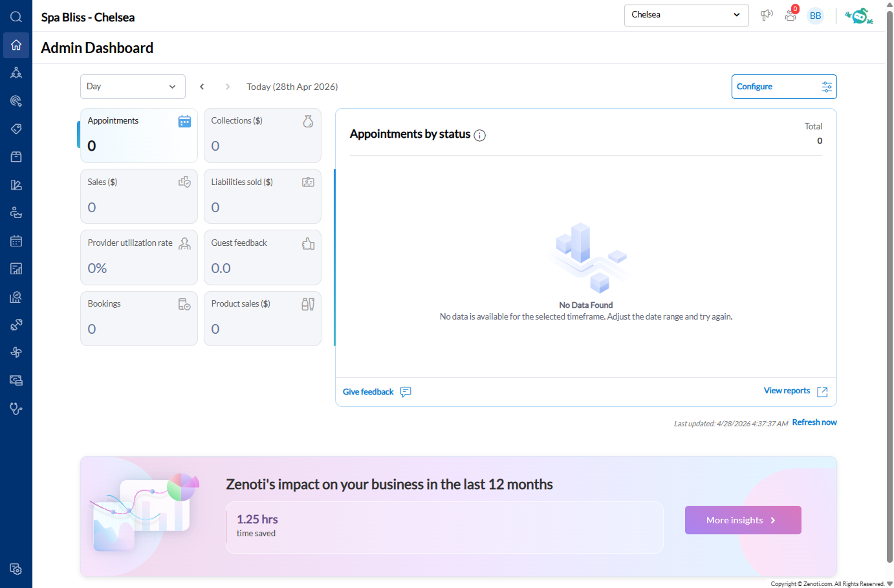894x588 pixels.
Task: Open search from the left sidebar
Action: pos(16,17)
